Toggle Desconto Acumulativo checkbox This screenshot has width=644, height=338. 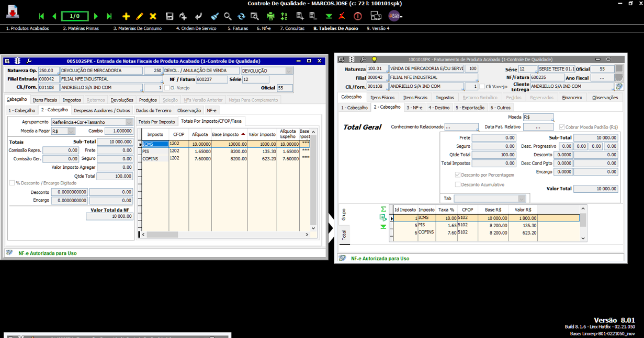(x=457, y=184)
